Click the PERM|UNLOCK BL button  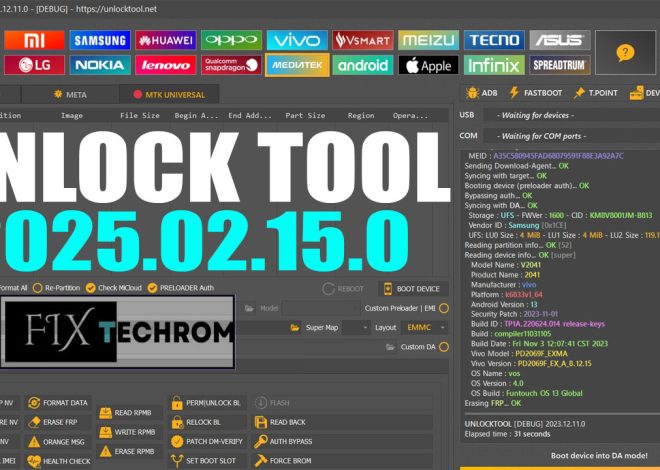tap(208, 403)
